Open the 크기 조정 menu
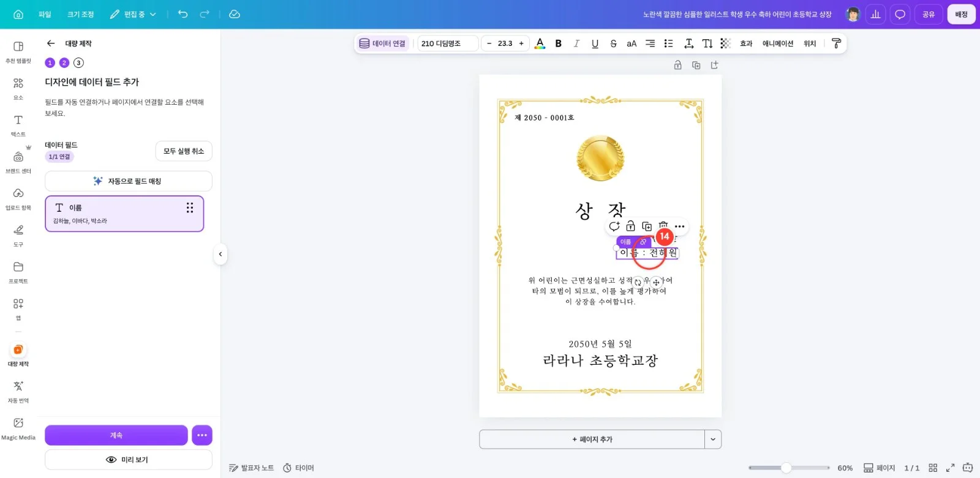Image resolution: width=980 pixels, height=478 pixels. (81, 14)
